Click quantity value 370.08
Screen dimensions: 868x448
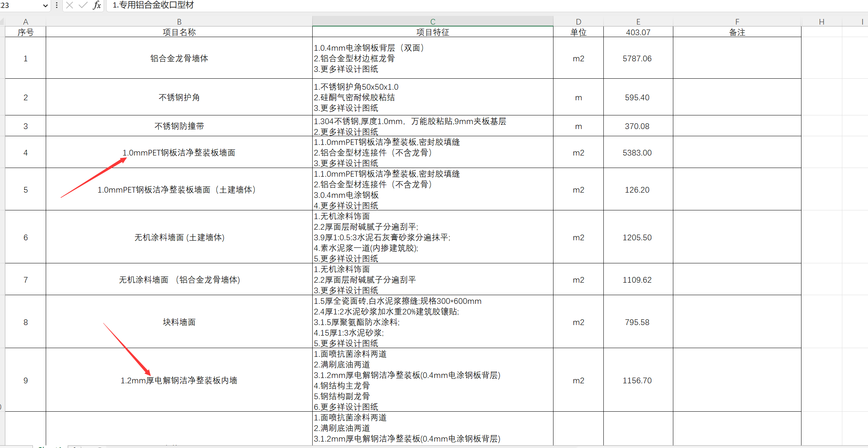click(x=637, y=126)
